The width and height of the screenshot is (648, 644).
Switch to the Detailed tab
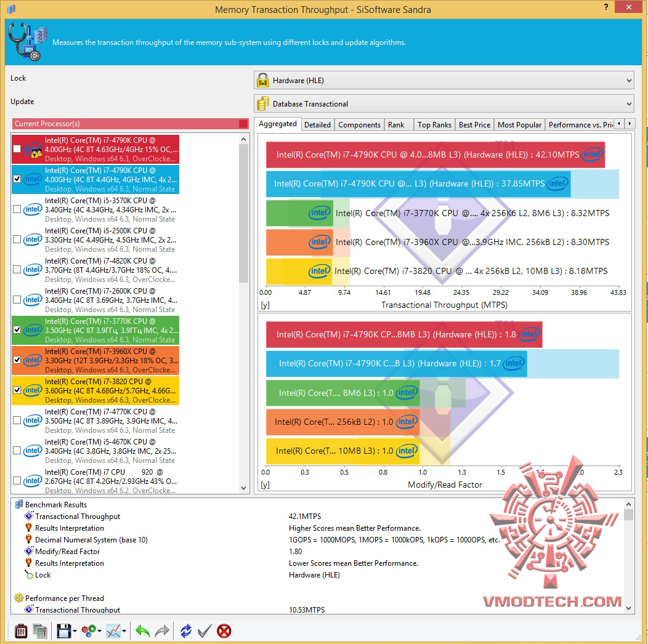(x=317, y=125)
